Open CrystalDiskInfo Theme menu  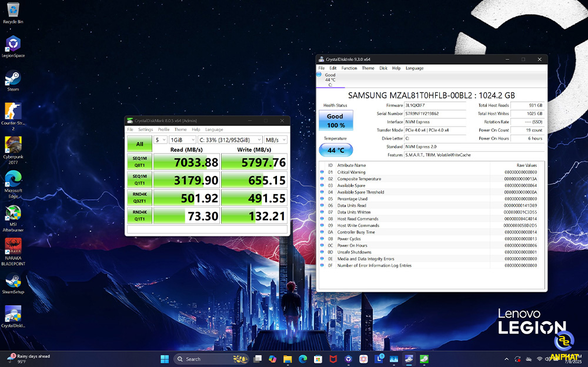pyautogui.click(x=368, y=68)
